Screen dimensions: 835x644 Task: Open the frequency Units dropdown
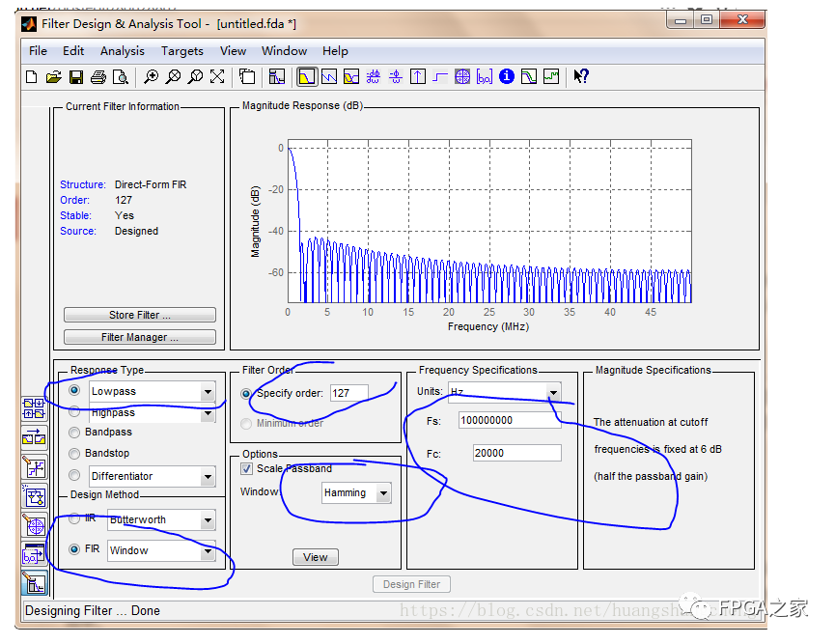click(553, 393)
